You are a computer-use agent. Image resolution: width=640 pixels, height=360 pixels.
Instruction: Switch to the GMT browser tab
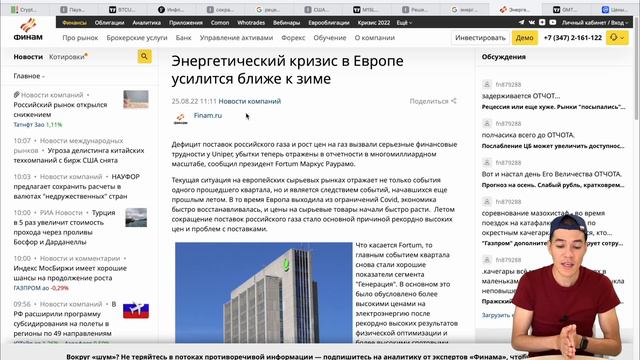(566, 9)
